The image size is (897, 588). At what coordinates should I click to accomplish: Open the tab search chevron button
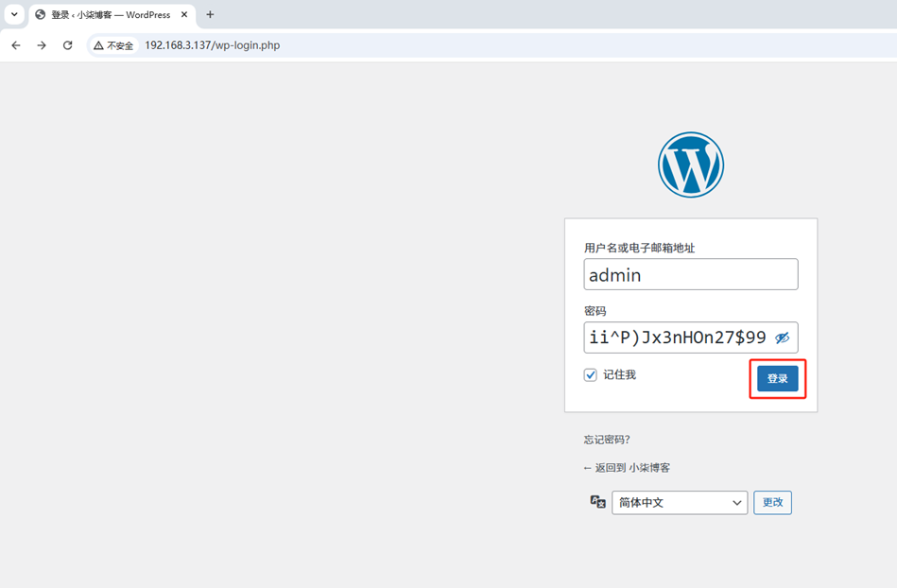click(x=14, y=14)
